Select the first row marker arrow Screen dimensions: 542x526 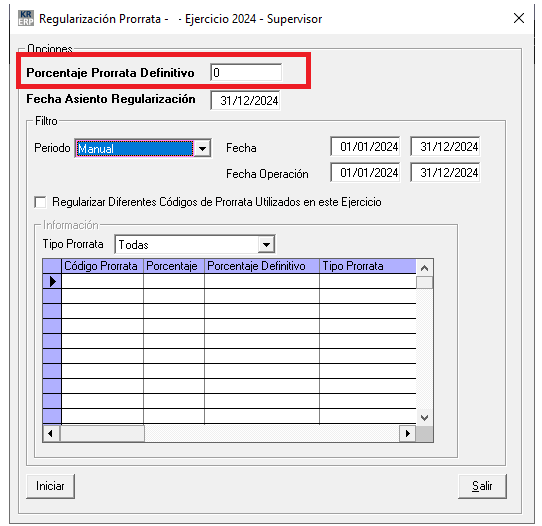(52, 281)
